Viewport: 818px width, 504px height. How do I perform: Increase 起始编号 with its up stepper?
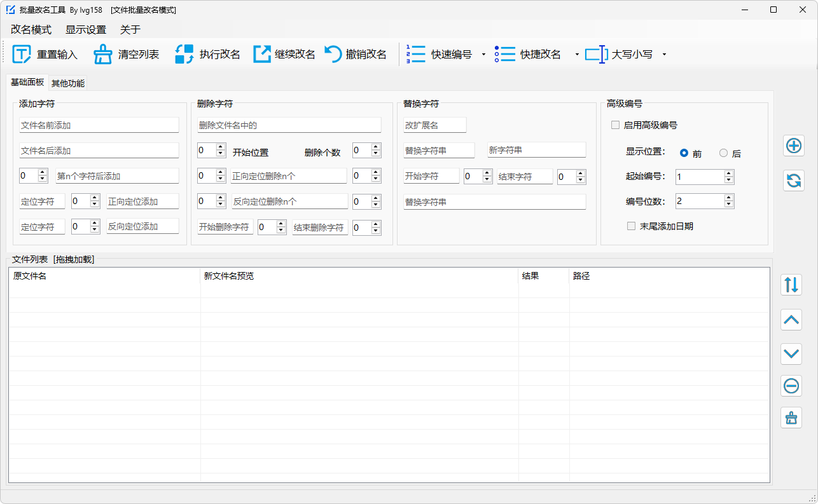point(730,174)
